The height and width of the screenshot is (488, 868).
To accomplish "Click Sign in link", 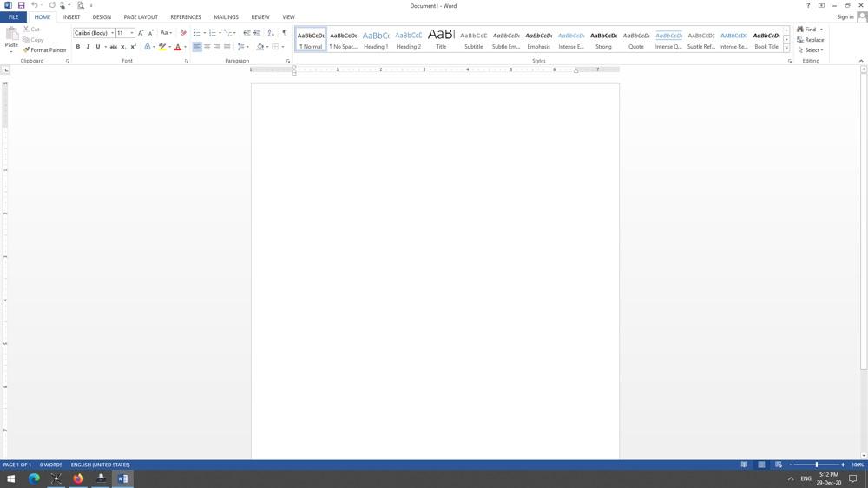I will 845,17.
